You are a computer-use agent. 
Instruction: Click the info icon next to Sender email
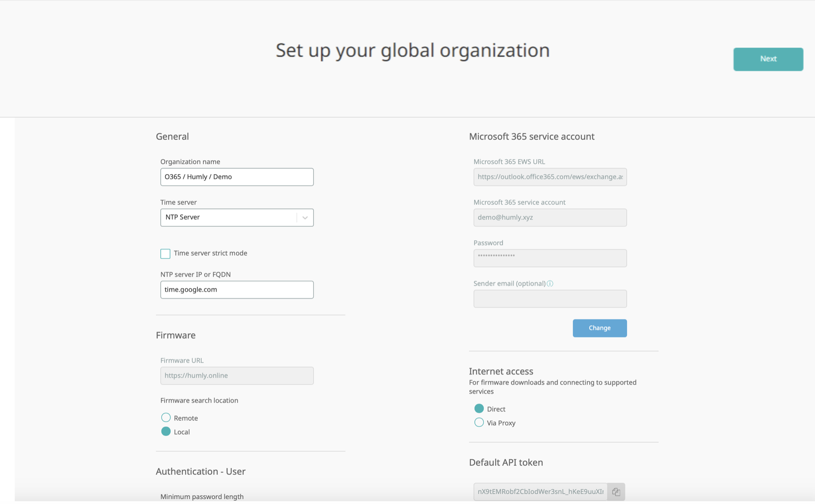pyautogui.click(x=551, y=283)
